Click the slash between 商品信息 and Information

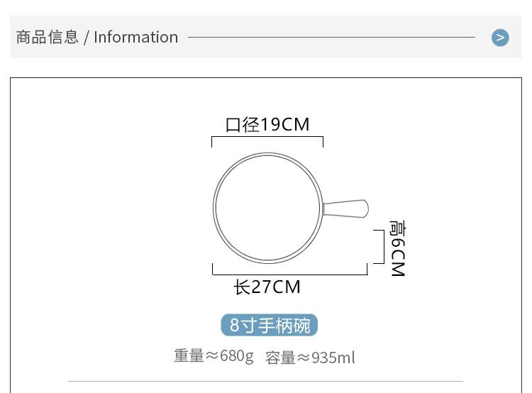(x=87, y=38)
